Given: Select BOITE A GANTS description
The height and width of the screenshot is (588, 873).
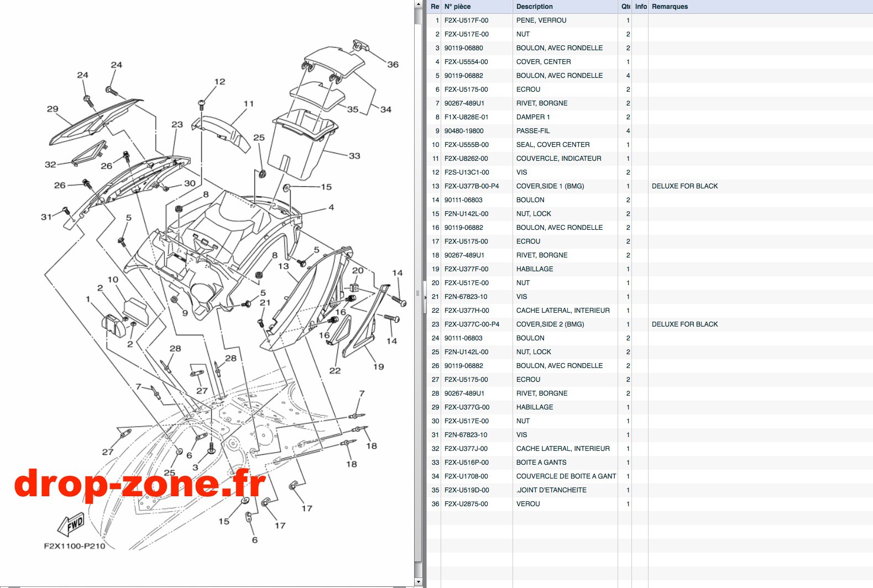Looking at the screenshot, I should pos(541,463).
